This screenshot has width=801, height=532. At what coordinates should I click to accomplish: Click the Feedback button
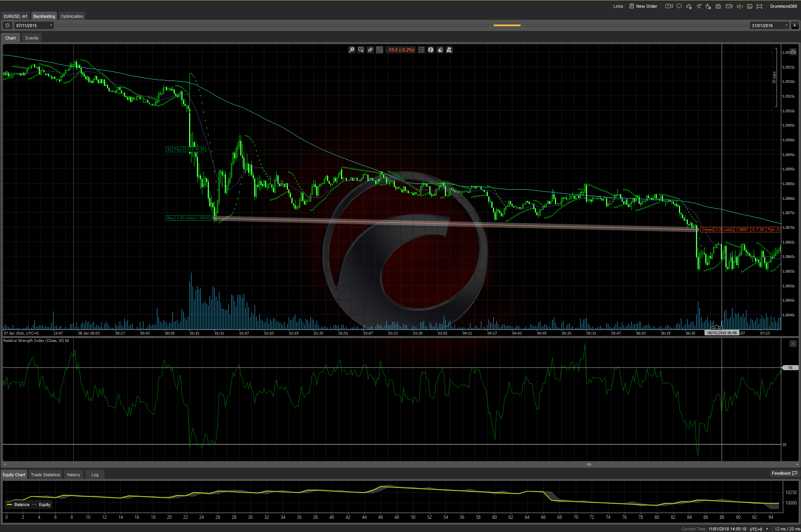click(x=784, y=473)
